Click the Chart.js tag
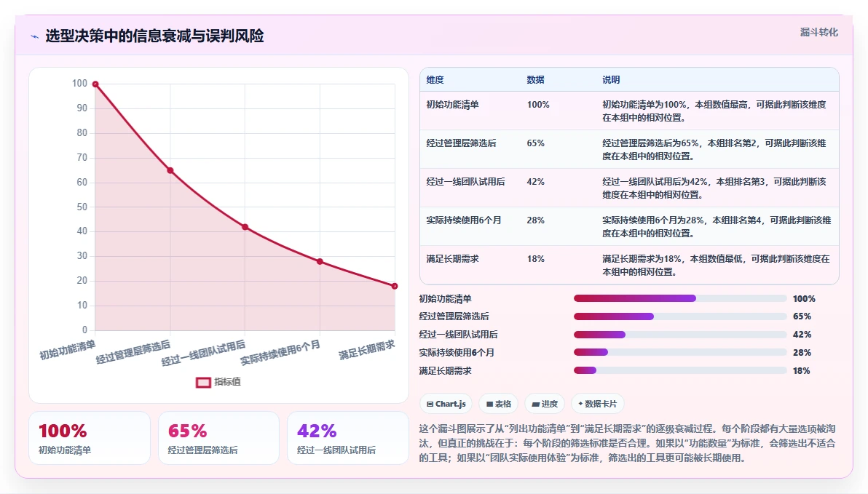This screenshot has width=868, height=494. 446,404
